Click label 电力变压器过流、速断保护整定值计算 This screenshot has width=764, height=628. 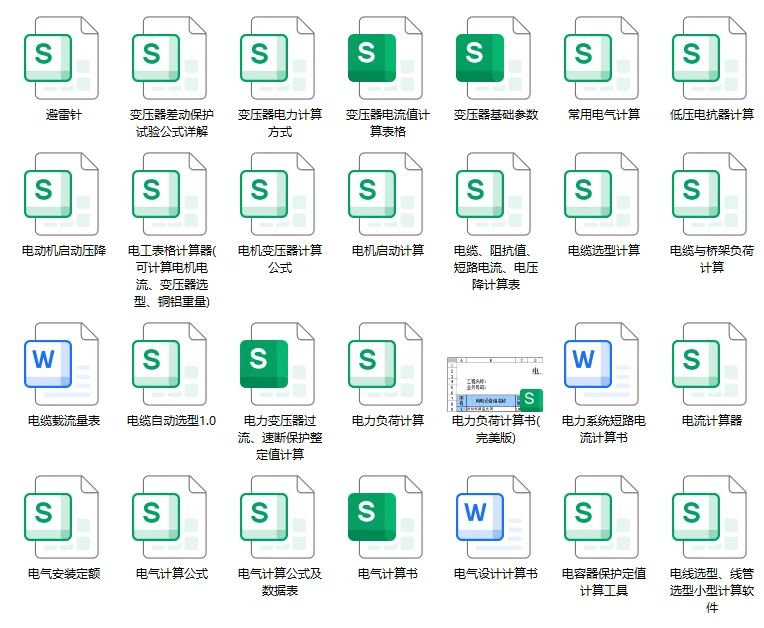pos(280,438)
